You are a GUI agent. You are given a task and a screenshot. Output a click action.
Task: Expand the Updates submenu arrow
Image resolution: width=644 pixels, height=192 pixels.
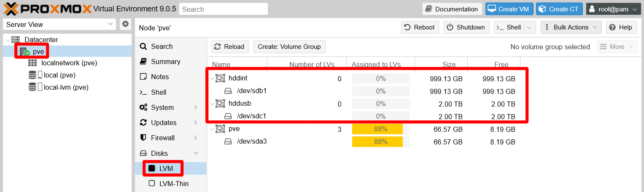[196, 123]
